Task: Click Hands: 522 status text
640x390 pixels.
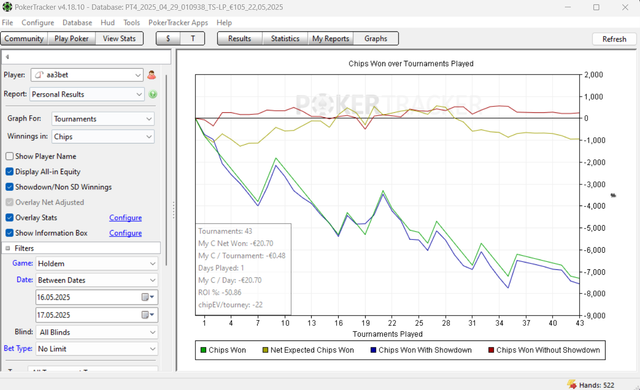Action: coord(596,385)
